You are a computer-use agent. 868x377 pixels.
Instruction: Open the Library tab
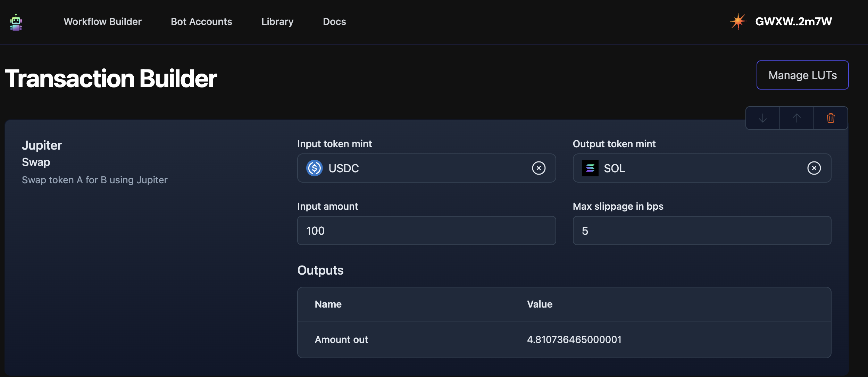(x=277, y=22)
